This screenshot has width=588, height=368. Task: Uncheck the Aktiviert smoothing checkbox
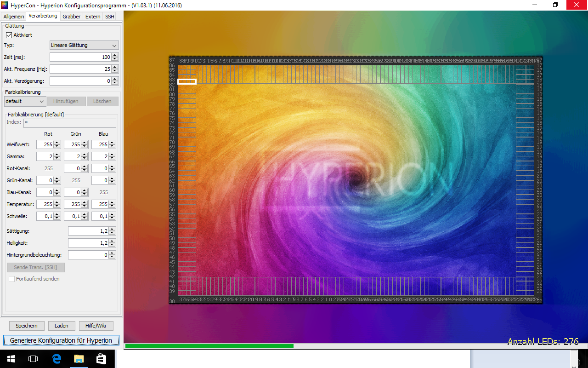(9, 35)
